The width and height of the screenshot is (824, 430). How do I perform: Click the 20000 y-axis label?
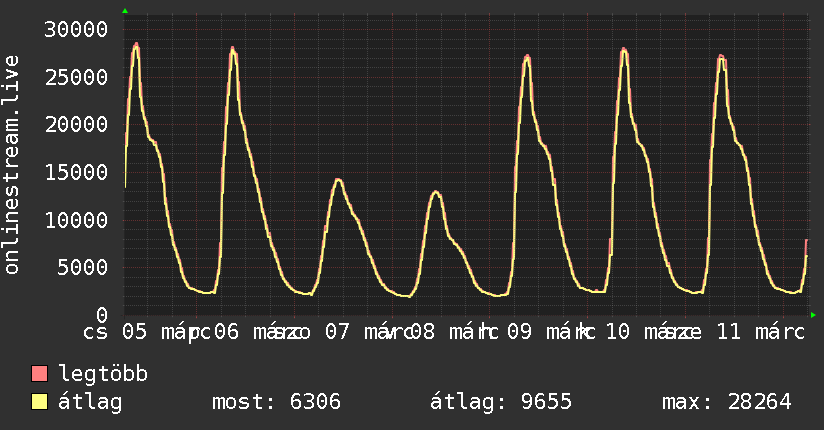click(76, 125)
